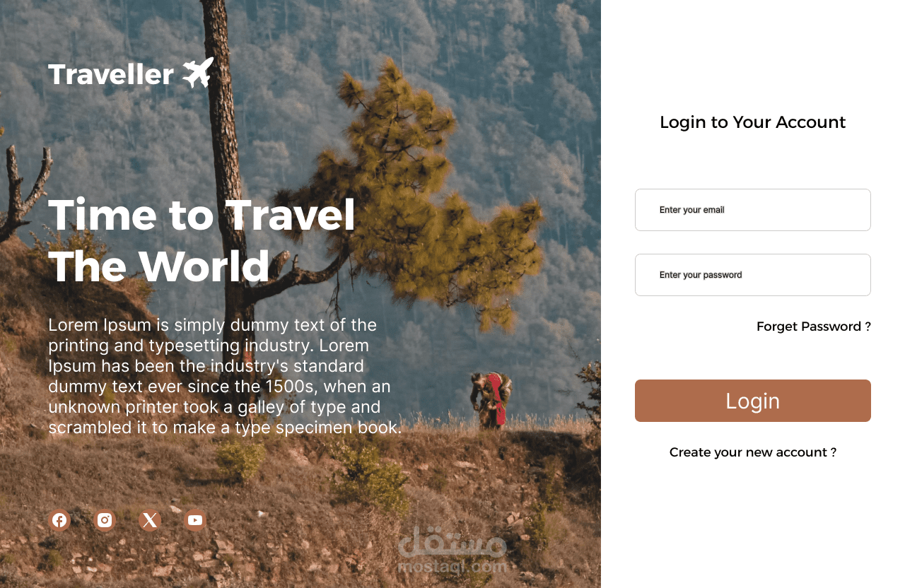Image resolution: width=905 pixels, height=588 pixels.
Task: Open the YouTube social icon
Action: click(x=195, y=520)
